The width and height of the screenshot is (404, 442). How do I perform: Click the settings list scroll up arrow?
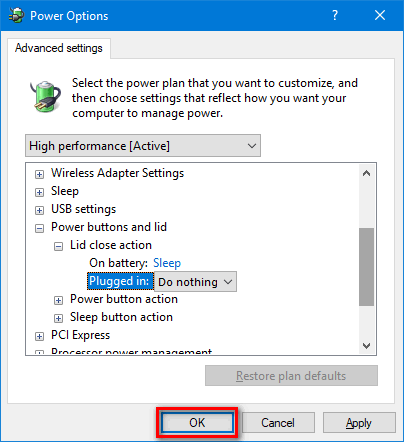pos(366,174)
